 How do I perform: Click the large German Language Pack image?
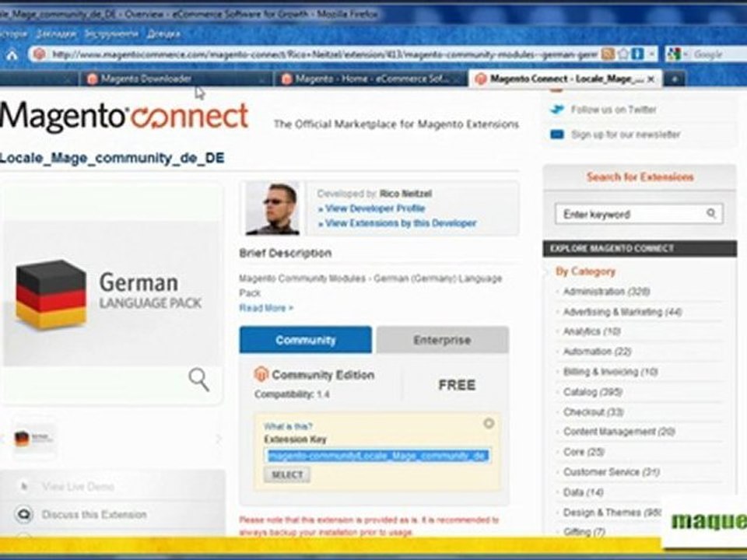click(x=112, y=294)
